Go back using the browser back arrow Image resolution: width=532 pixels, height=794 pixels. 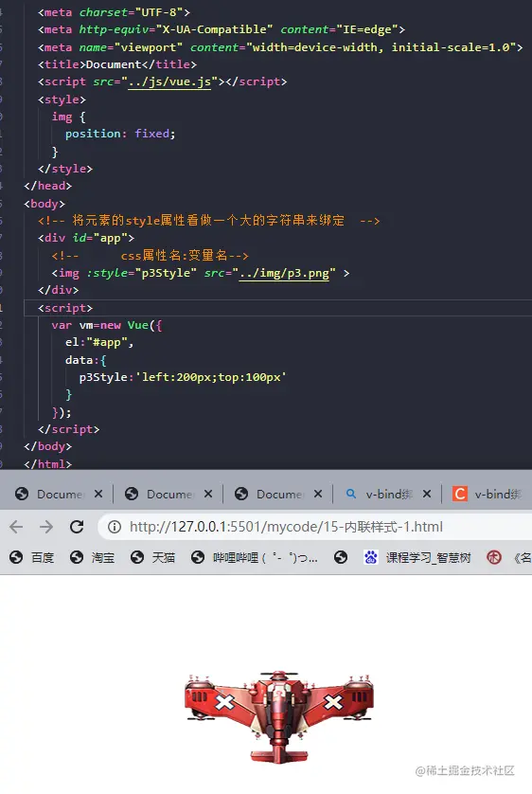(x=16, y=527)
